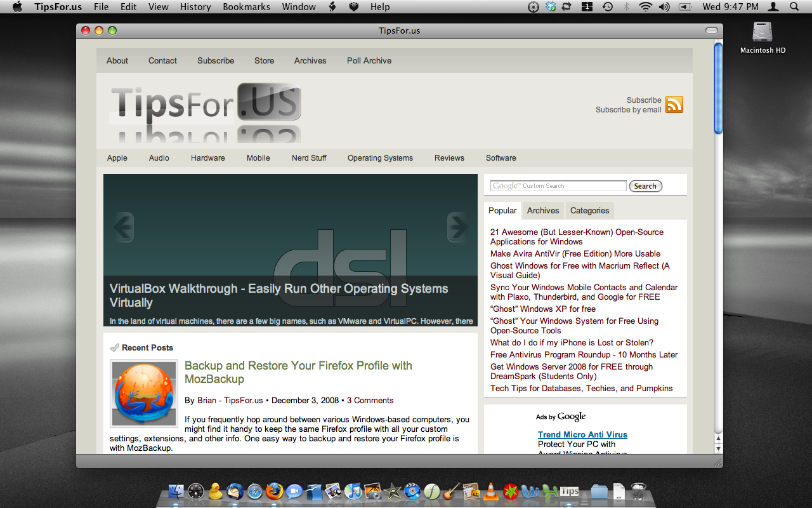Open the History menu
Image resolution: width=812 pixels, height=508 pixels.
(195, 7)
